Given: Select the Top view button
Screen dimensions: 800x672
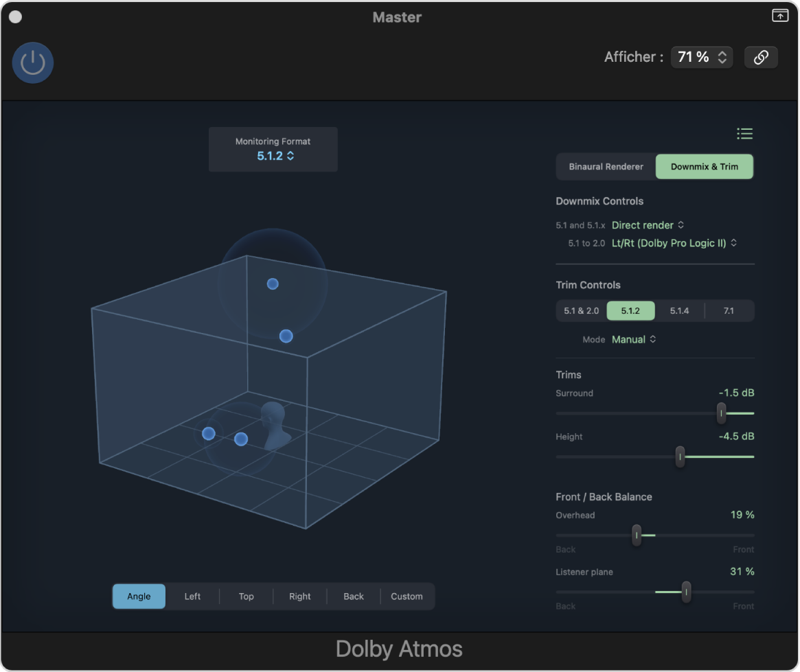Looking at the screenshot, I should [246, 596].
